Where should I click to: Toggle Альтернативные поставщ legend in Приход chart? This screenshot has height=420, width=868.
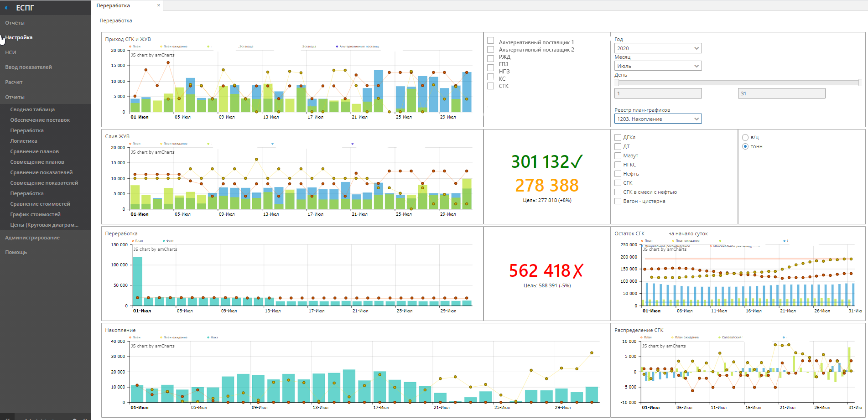[358, 47]
